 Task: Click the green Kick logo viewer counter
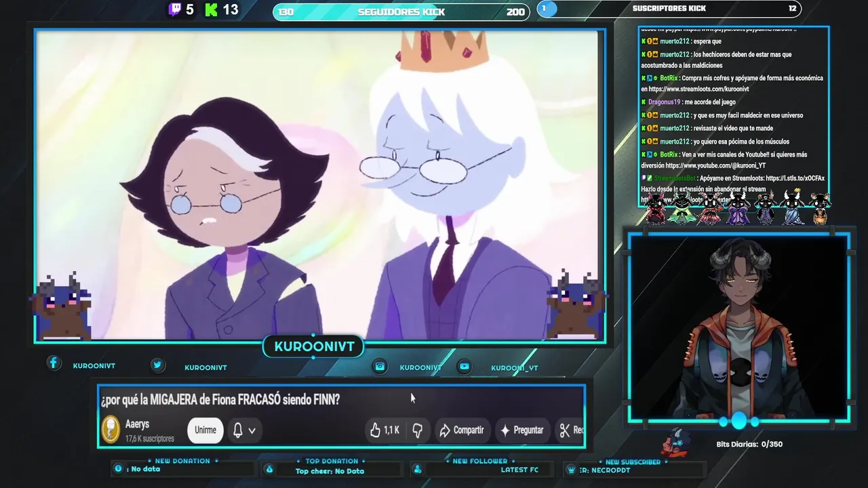[x=222, y=9]
